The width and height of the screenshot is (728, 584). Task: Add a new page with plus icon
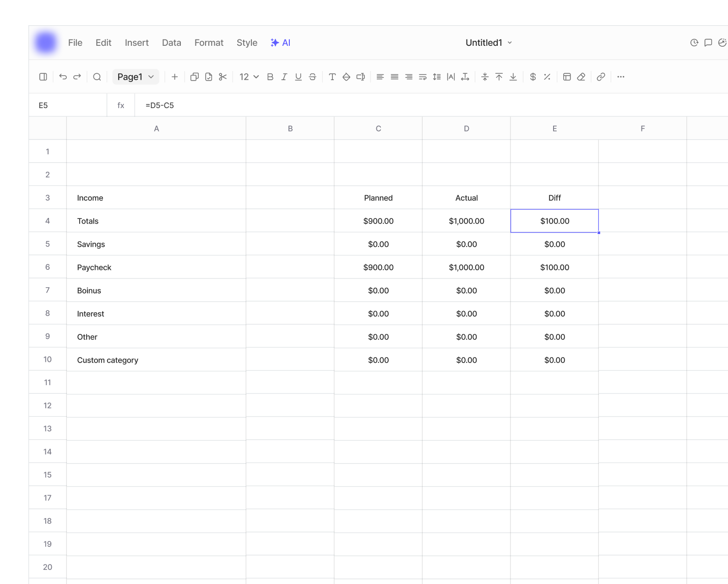174,77
